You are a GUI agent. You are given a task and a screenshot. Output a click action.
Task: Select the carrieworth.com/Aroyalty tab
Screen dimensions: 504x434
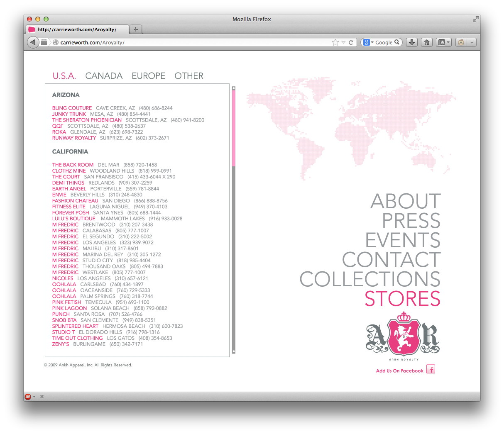77,29
